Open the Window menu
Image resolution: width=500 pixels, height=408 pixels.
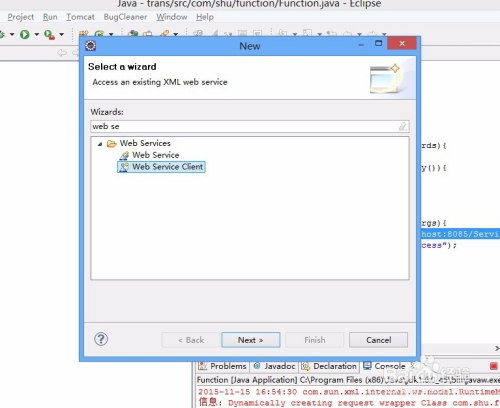pos(172,17)
